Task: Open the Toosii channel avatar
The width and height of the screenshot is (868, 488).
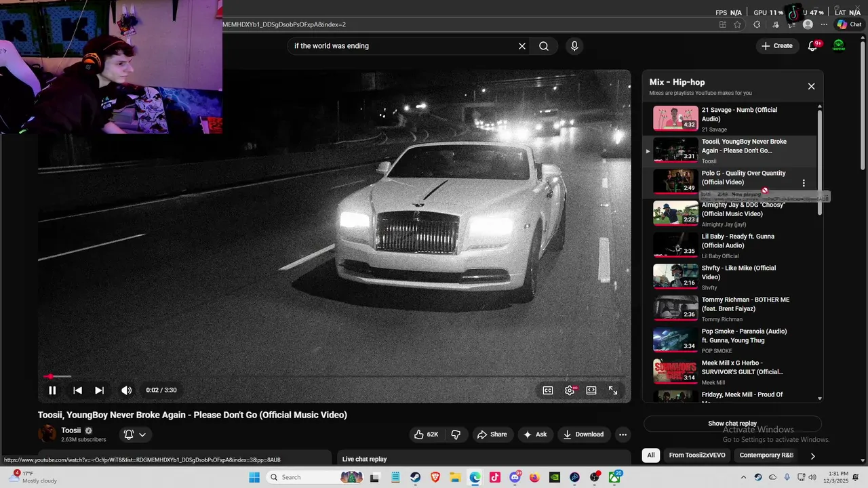Action: [48, 434]
